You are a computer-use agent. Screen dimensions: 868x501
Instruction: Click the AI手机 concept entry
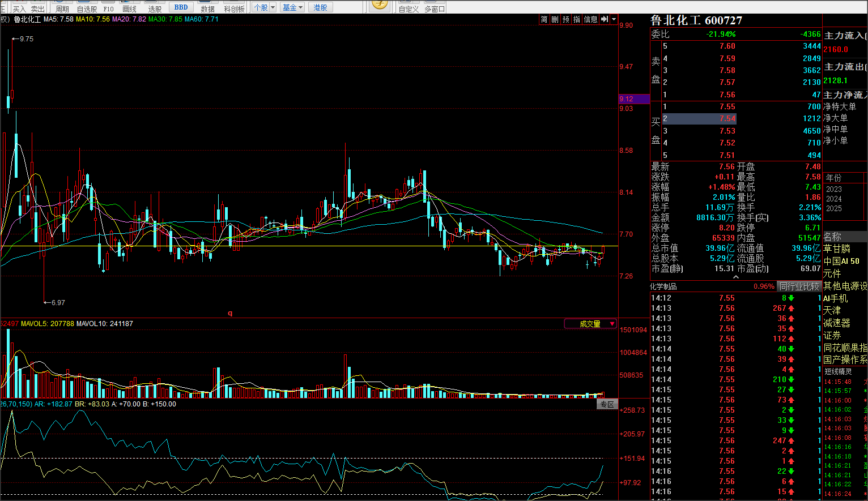click(836, 298)
